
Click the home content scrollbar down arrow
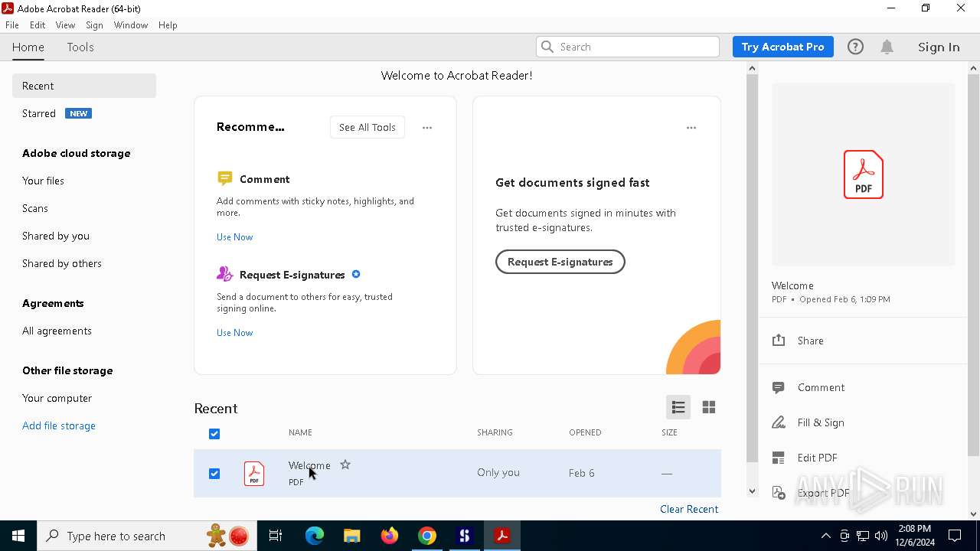(x=752, y=491)
